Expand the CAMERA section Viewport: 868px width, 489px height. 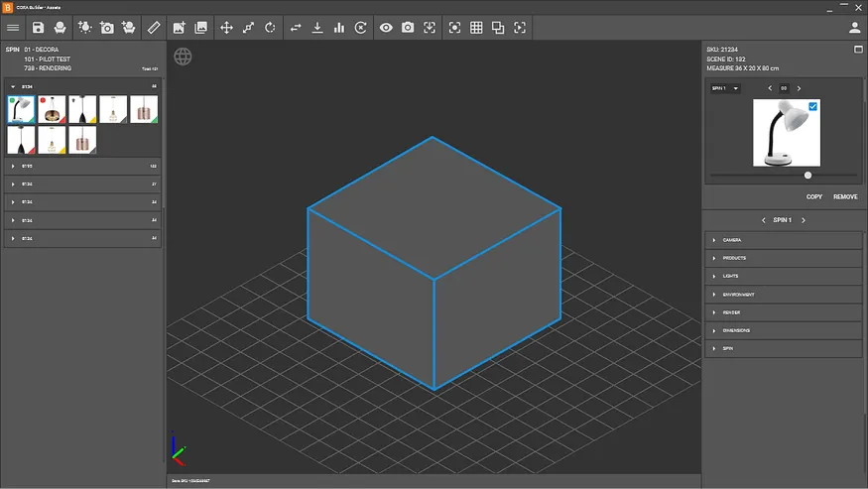click(x=784, y=240)
